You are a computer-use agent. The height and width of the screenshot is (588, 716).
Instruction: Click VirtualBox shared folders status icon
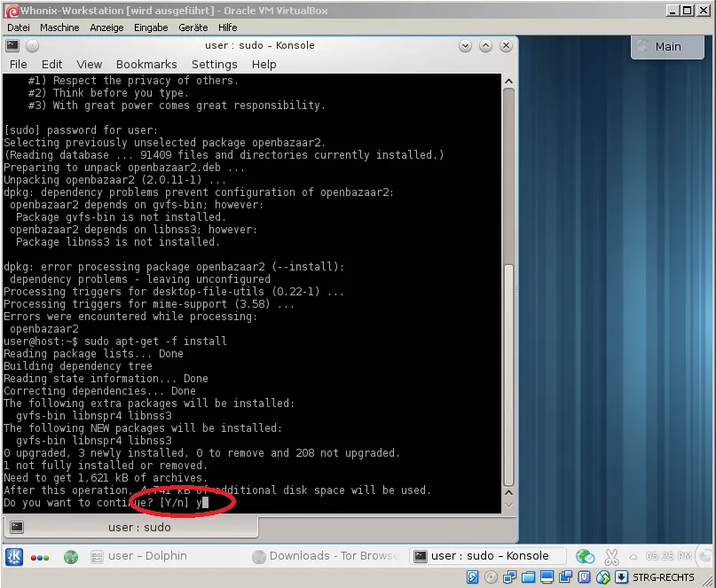[x=528, y=577]
